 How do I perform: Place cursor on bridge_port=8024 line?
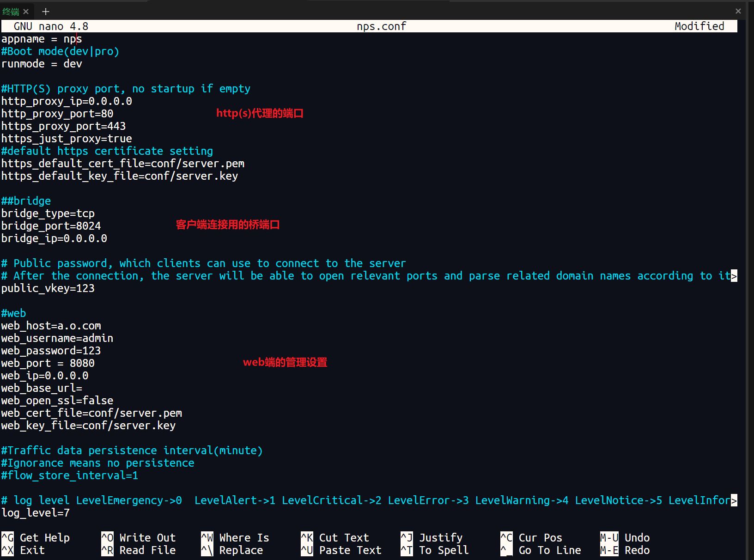pyautogui.click(x=51, y=226)
